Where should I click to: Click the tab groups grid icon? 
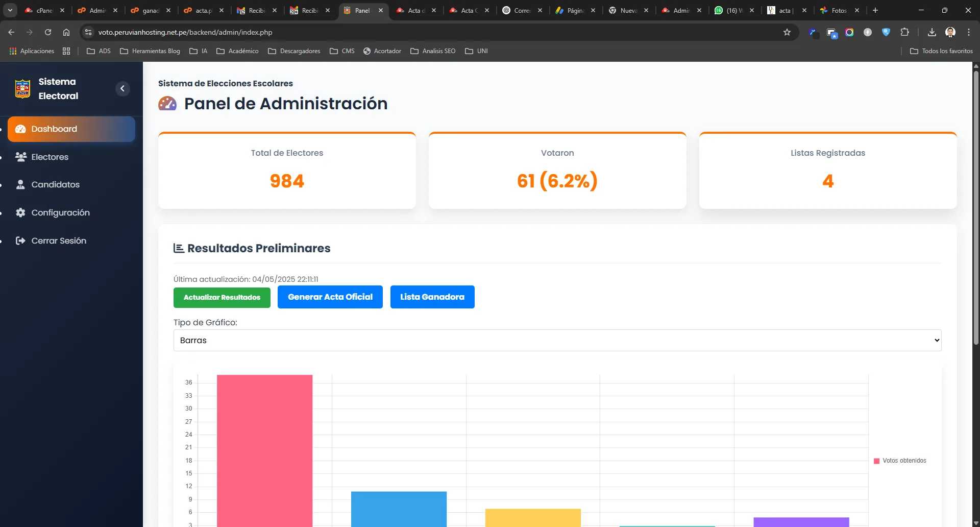66,51
